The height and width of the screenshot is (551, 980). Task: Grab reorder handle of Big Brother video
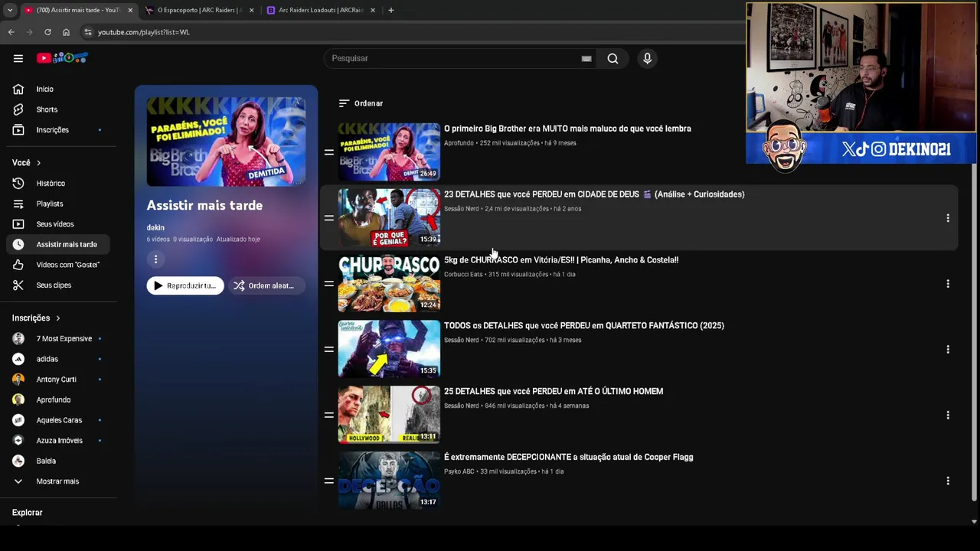329,152
